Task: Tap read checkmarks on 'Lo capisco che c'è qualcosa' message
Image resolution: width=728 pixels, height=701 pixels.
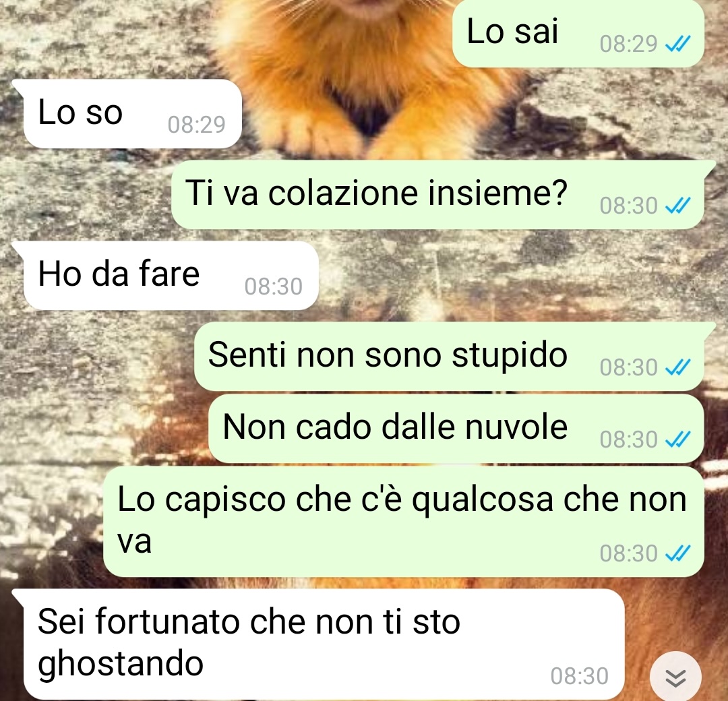Action: [678, 553]
